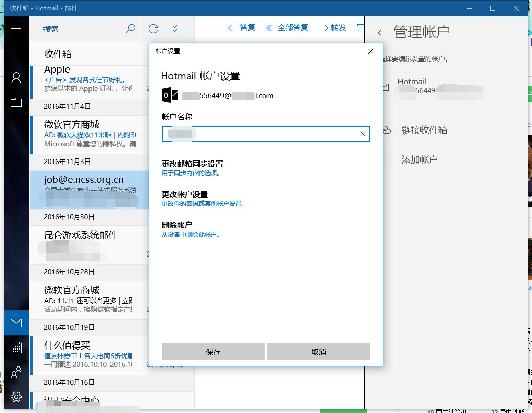The width and height of the screenshot is (532, 413).
Task: Show all folders via folder icon
Action: (16, 102)
